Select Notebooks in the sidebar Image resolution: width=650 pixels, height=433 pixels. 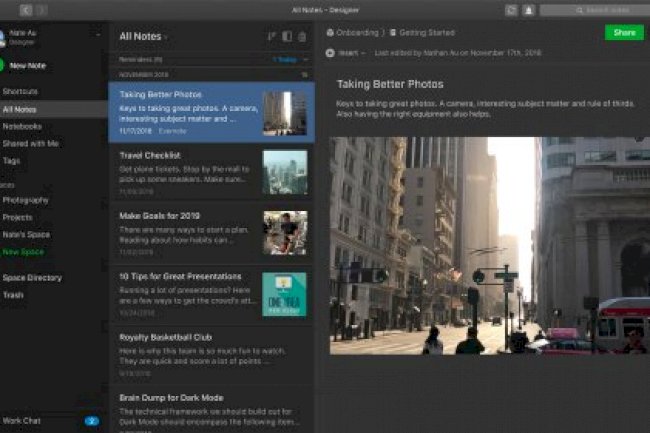click(x=22, y=126)
